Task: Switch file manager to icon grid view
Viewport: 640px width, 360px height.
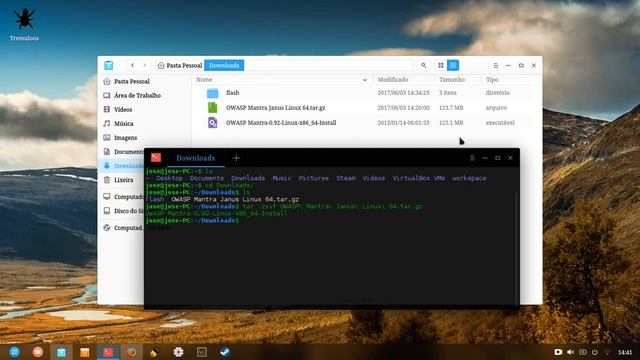Action: [x=440, y=65]
